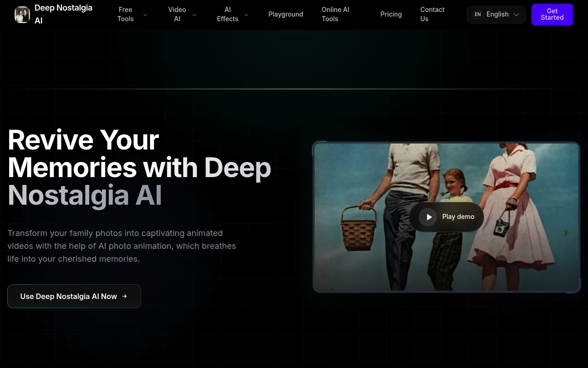The image size is (588, 368).
Task: Click Use Deep Nostalgia AI Now button
Action: 74,296
